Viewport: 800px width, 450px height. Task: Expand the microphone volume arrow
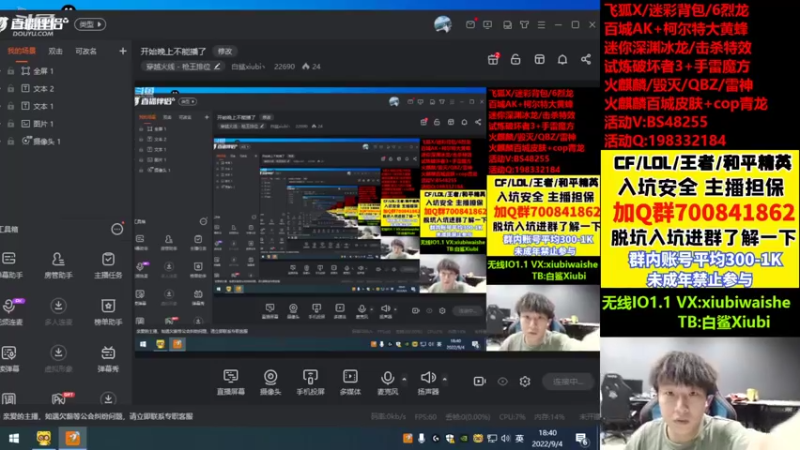click(404, 379)
